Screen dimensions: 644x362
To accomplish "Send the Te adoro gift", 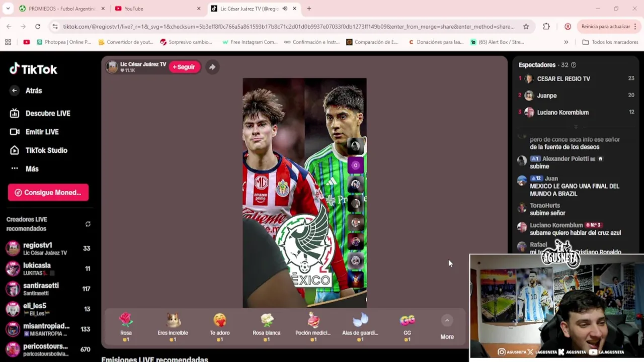I will pyautogui.click(x=219, y=327).
